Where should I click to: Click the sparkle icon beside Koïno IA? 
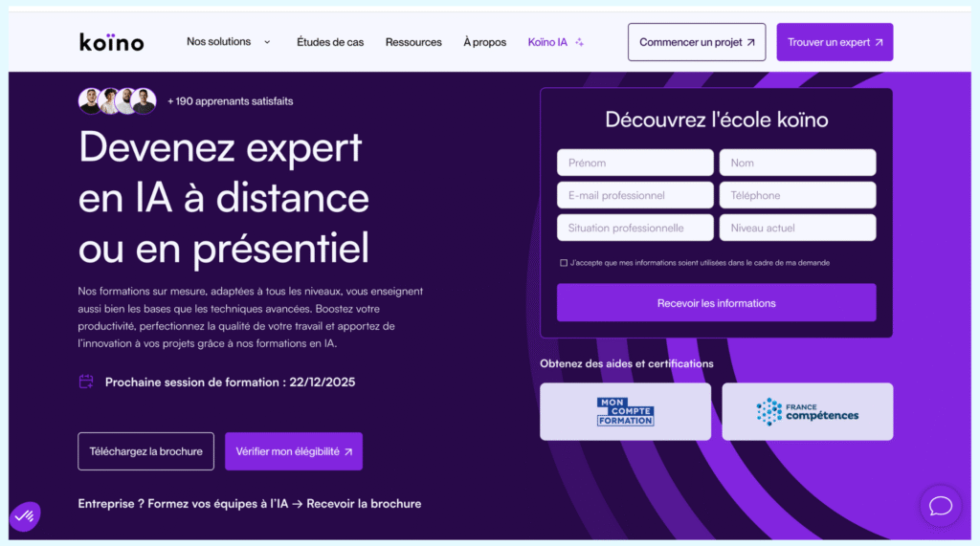pos(579,42)
